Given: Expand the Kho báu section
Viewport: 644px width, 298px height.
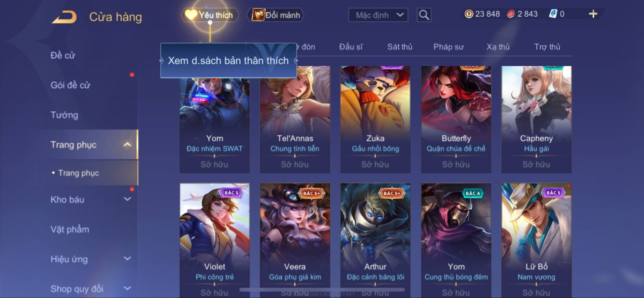Looking at the screenshot, I should tap(127, 199).
